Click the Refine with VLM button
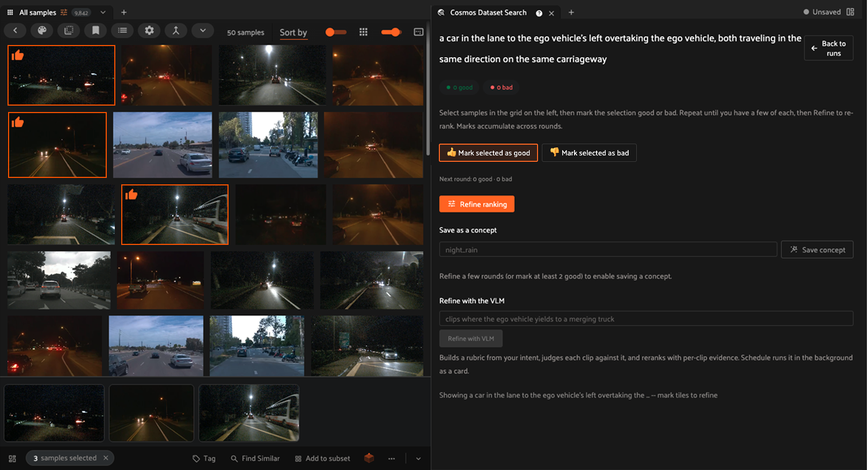The height and width of the screenshot is (470, 868). [471, 339]
